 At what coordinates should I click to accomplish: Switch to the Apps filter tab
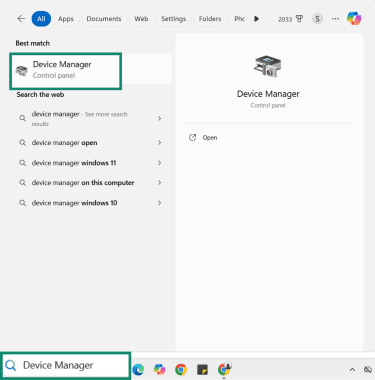[x=66, y=19]
